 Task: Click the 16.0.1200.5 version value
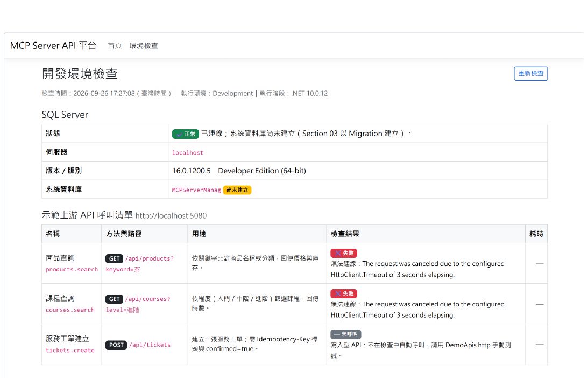click(x=192, y=171)
